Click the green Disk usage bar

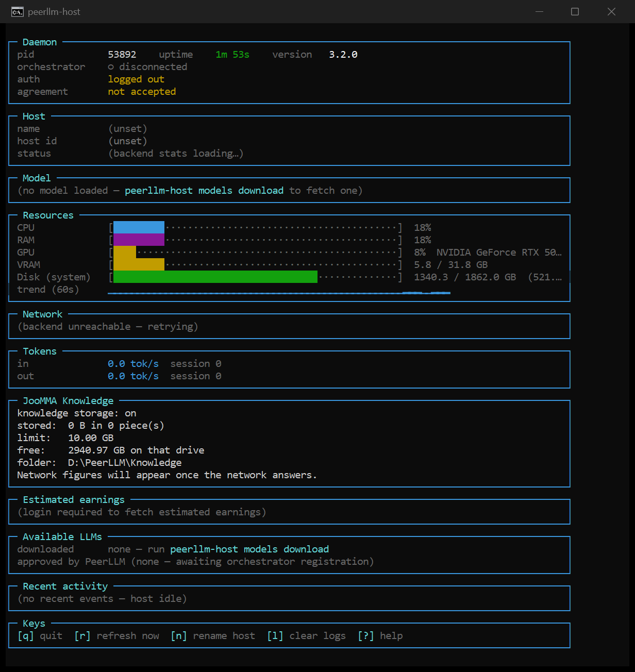click(215, 277)
